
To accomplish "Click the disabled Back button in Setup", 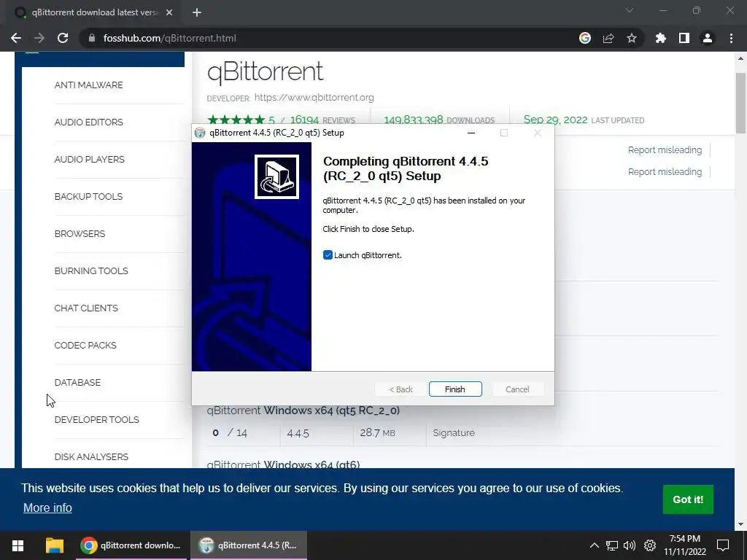I will click(x=400, y=389).
